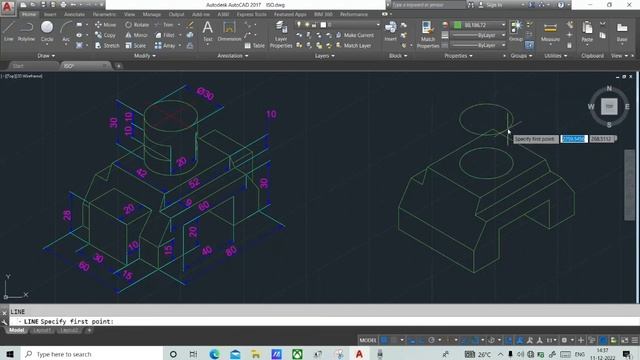The height and width of the screenshot is (360, 640).
Task: Choose the Move modify tool
Action: 105,24
